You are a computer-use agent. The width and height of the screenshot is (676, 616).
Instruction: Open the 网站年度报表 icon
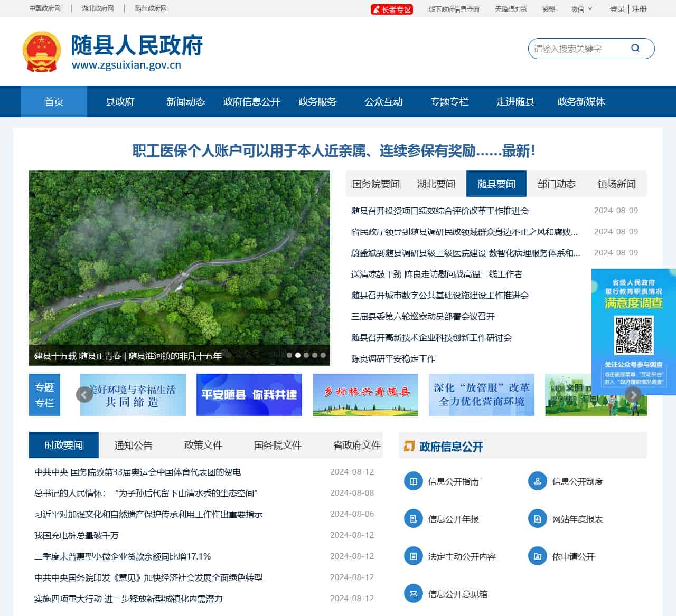point(538,519)
